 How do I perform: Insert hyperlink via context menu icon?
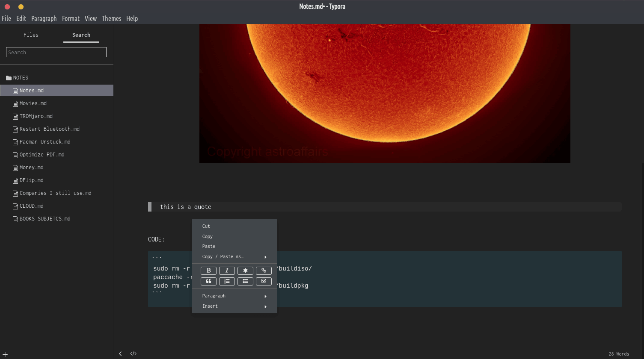[264, 271]
